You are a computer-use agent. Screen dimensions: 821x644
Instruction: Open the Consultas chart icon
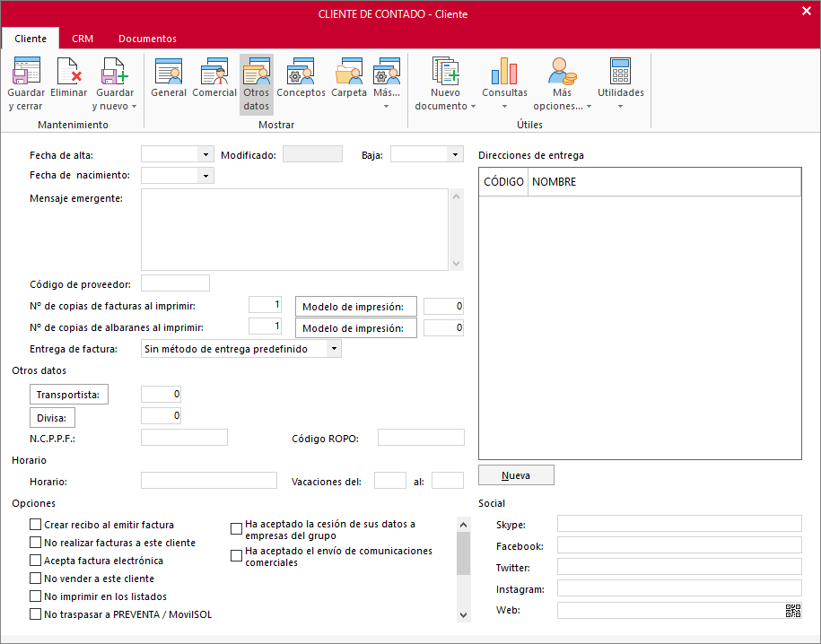[504, 72]
